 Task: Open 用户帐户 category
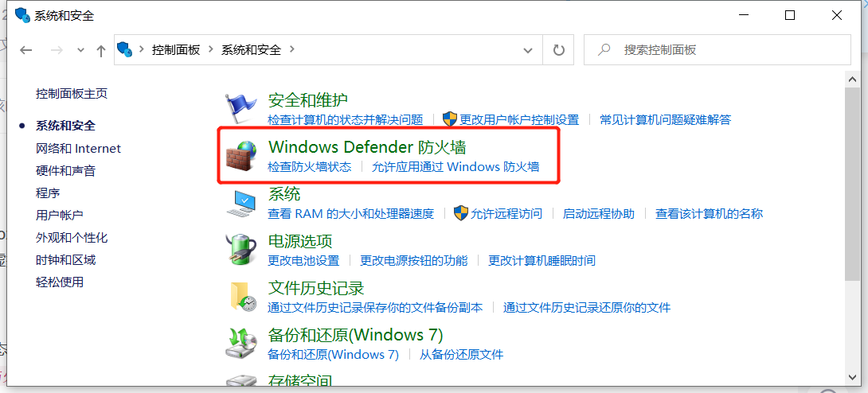(x=59, y=215)
